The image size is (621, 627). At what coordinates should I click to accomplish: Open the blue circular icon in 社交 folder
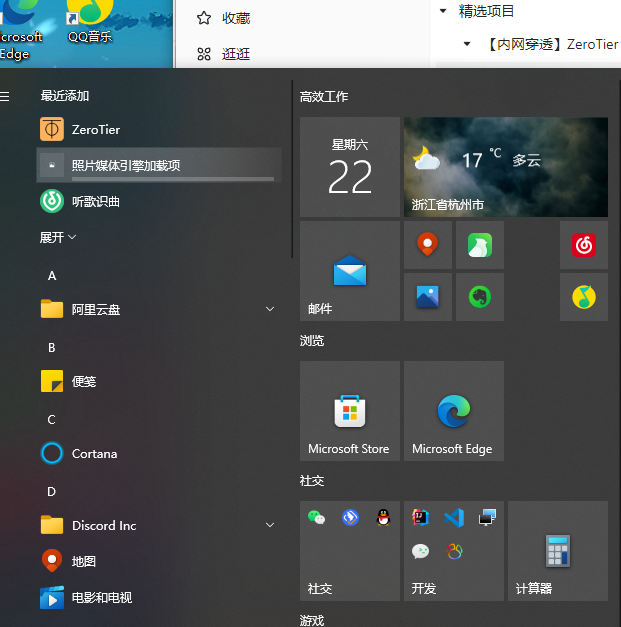coord(350,517)
